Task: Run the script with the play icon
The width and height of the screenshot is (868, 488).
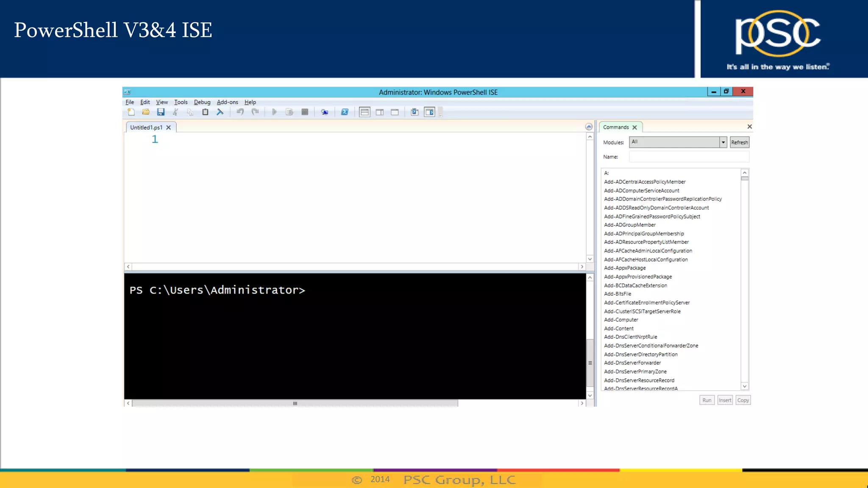Action: click(x=274, y=112)
